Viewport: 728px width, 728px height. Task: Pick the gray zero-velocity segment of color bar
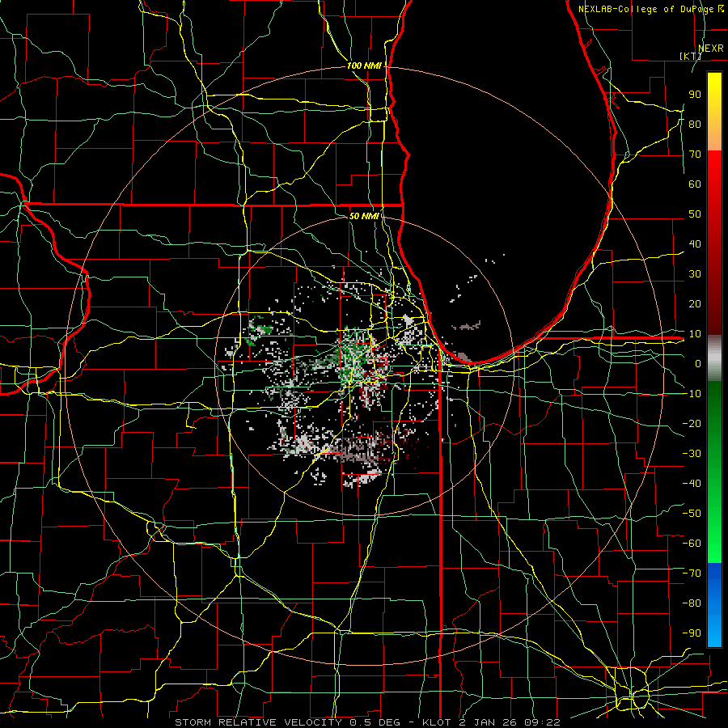click(714, 358)
